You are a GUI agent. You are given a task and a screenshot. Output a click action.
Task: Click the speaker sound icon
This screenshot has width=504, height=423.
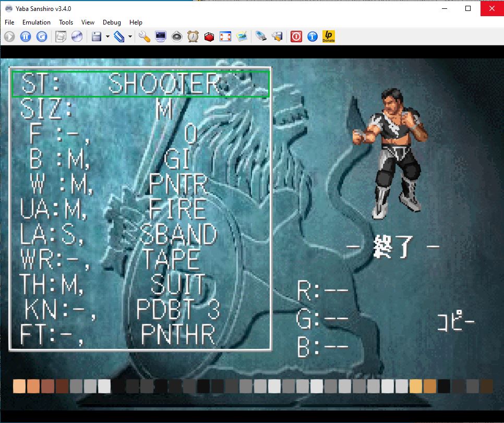click(x=177, y=37)
